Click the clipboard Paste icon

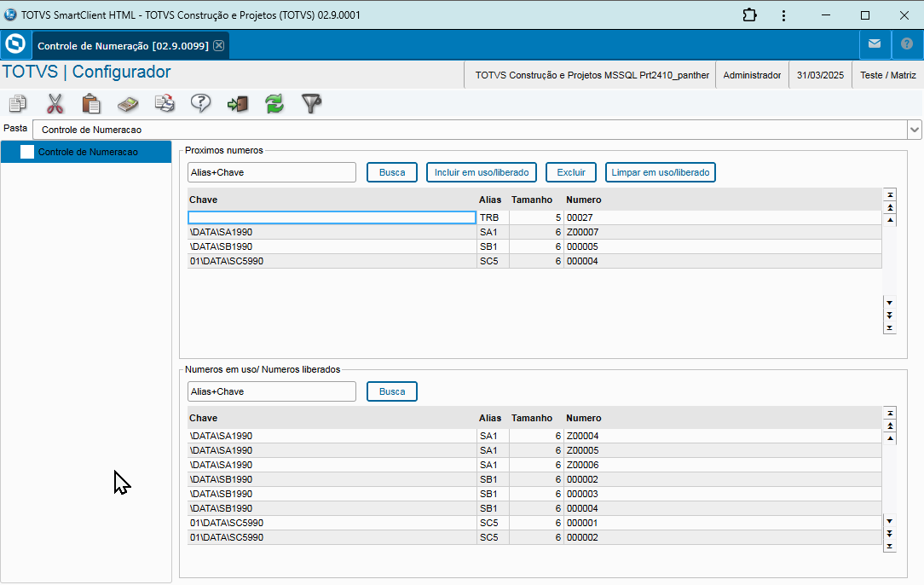tap(91, 104)
